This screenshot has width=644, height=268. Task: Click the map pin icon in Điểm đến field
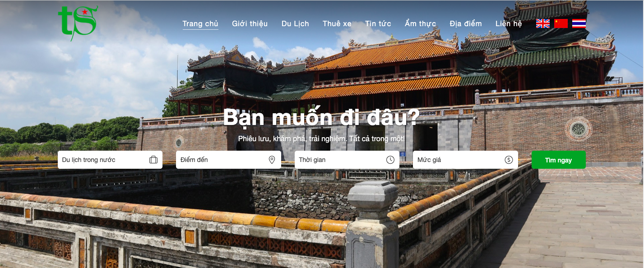click(x=272, y=160)
